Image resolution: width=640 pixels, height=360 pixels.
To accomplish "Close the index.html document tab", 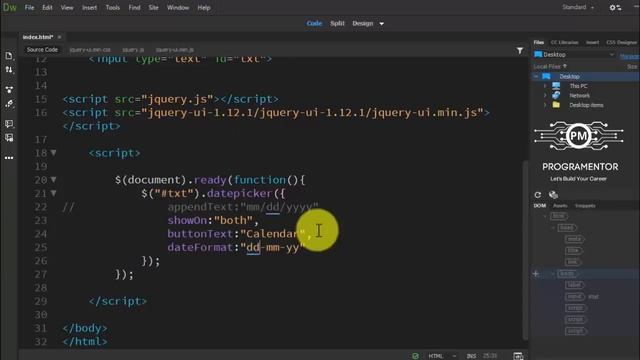I will (x=60, y=37).
